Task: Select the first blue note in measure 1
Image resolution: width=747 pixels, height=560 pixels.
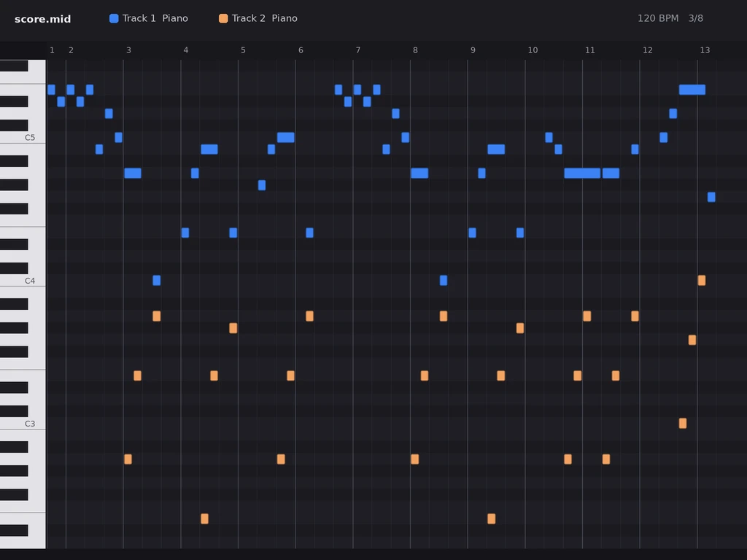Action: tap(52, 90)
